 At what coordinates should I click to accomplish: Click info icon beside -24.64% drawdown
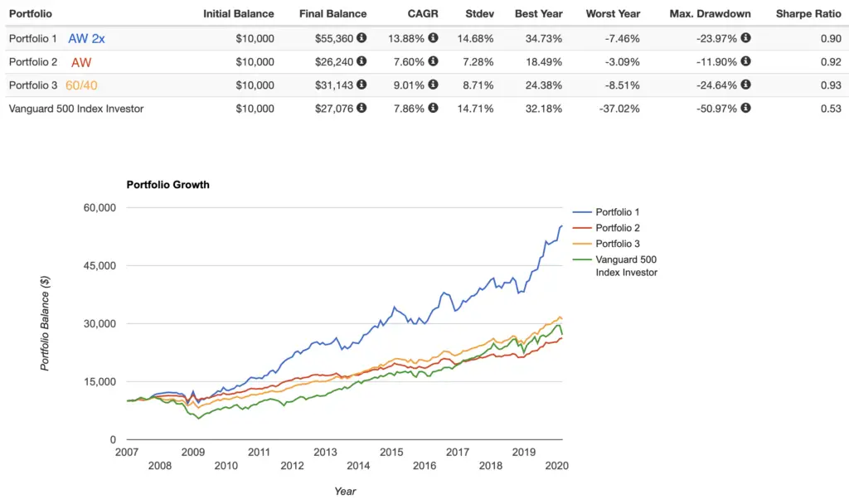click(745, 85)
